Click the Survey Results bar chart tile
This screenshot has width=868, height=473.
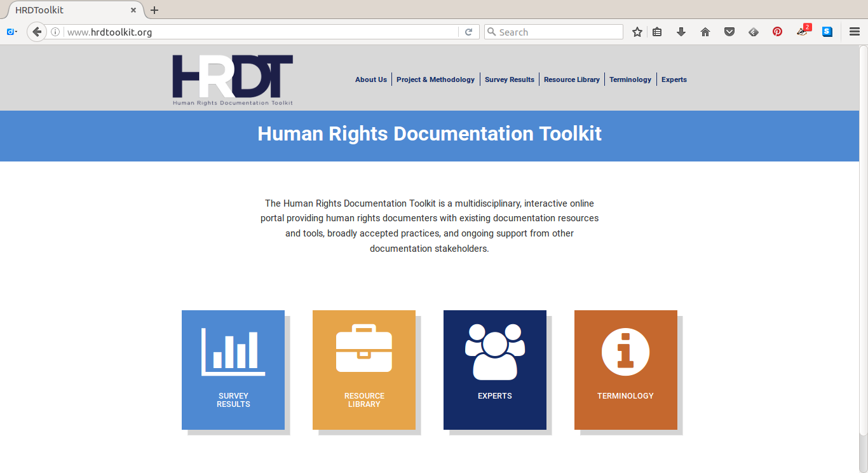coord(233,369)
